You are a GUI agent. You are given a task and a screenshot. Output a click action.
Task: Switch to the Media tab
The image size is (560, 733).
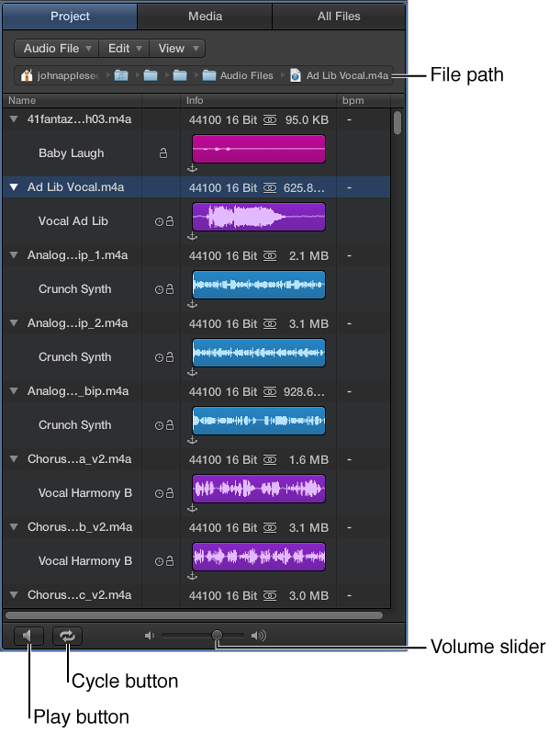(x=205, y=17)
